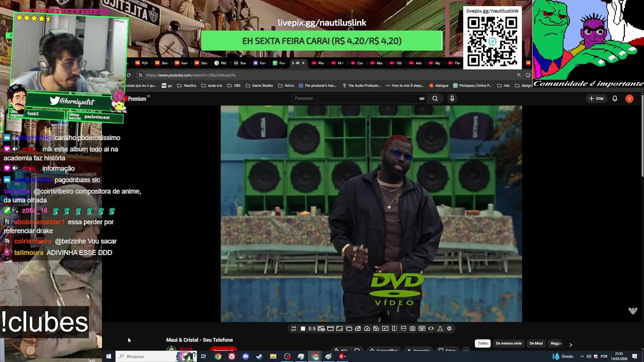Click the zoom magnifier icon in address bar

pyautogui.click(x=519, y=75)
